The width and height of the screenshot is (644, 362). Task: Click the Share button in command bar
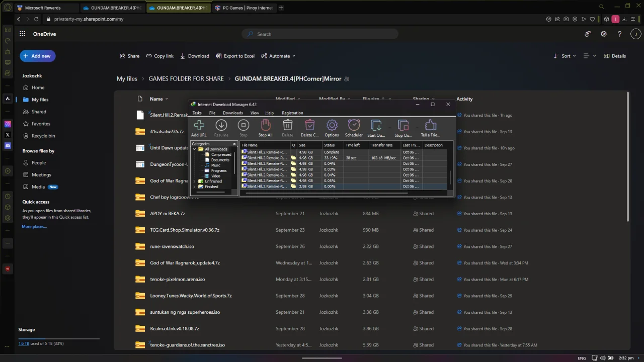(129, 56)
